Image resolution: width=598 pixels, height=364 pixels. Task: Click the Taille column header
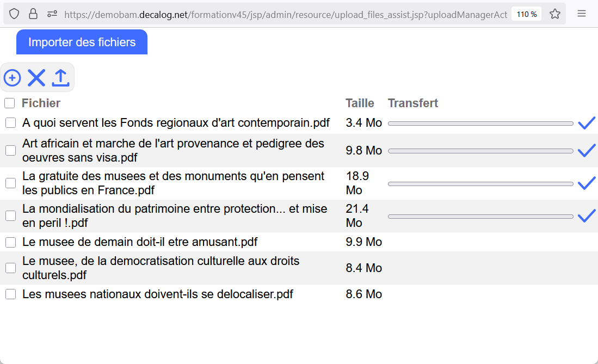coord(360,103)
